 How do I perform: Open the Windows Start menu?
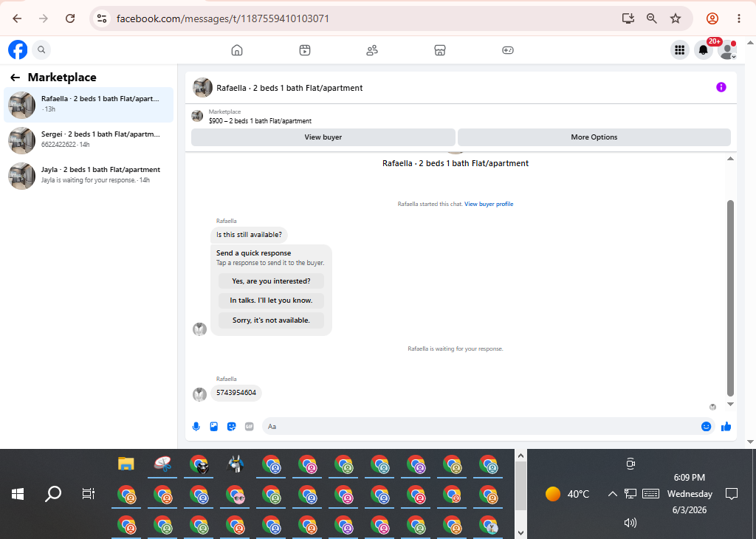point(18,494)
